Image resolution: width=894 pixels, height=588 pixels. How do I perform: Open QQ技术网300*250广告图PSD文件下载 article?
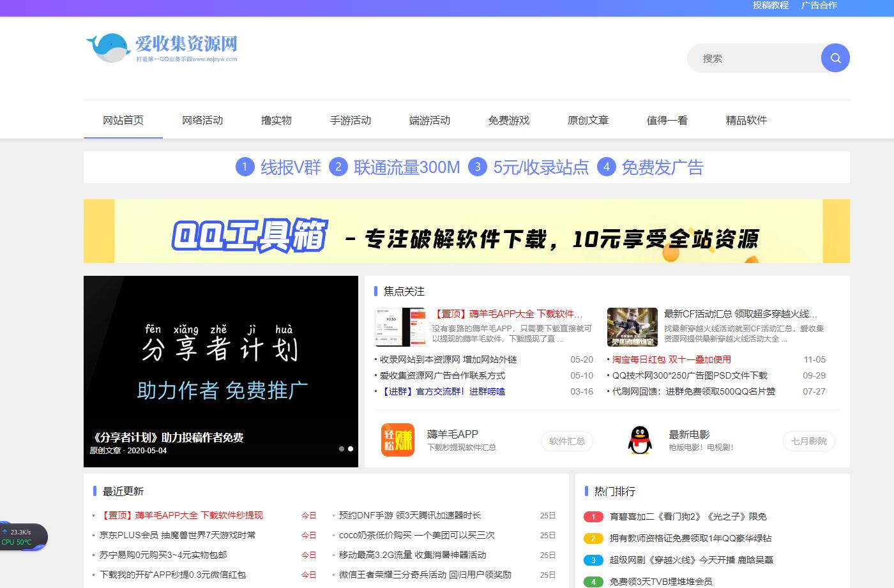pyautogui.click(x=690, y=375)
